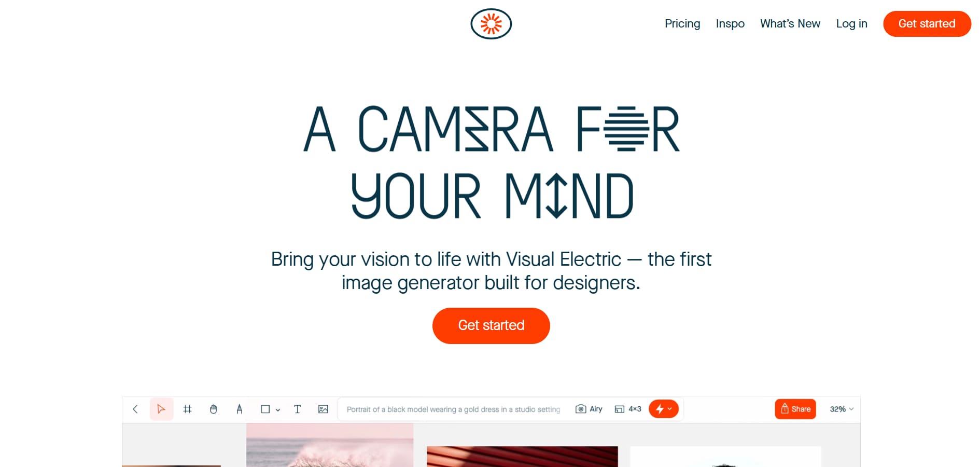Select the image insert tool
980x467 pixels.
click(323, 409)
